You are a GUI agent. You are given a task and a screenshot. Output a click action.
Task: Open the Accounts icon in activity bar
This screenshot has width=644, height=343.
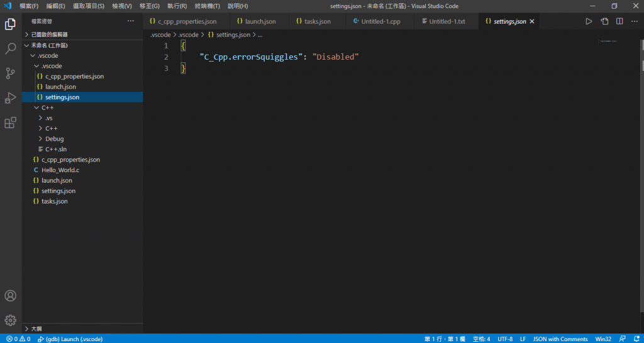(10, 296)
